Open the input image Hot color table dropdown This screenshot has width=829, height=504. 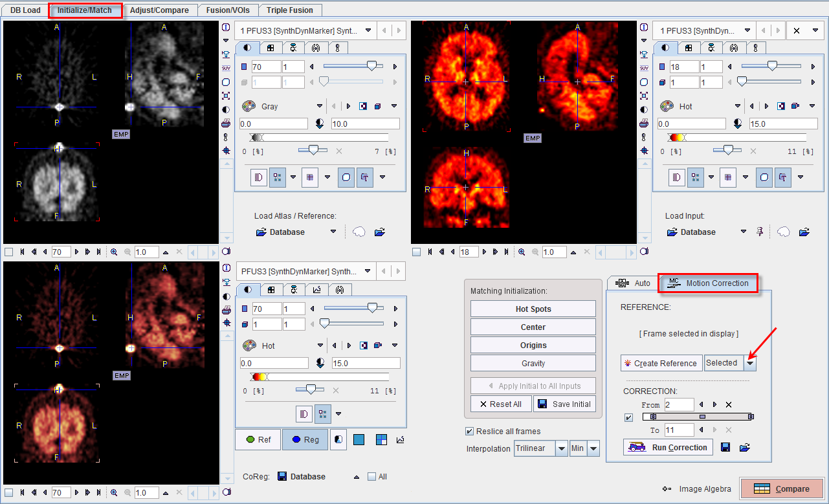(738, 106)
